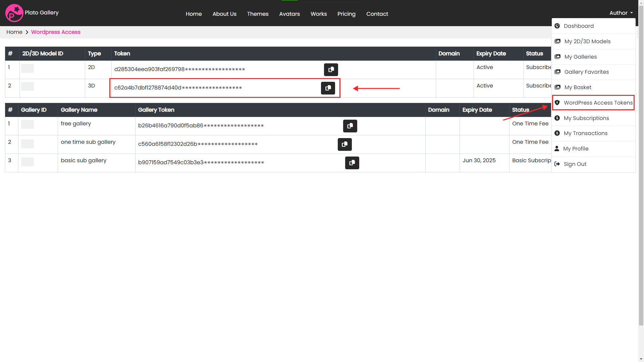Image resolution: width=644 pixels, height=362 pixels.
Task: Copy the 2D model token
Action: 331,70
